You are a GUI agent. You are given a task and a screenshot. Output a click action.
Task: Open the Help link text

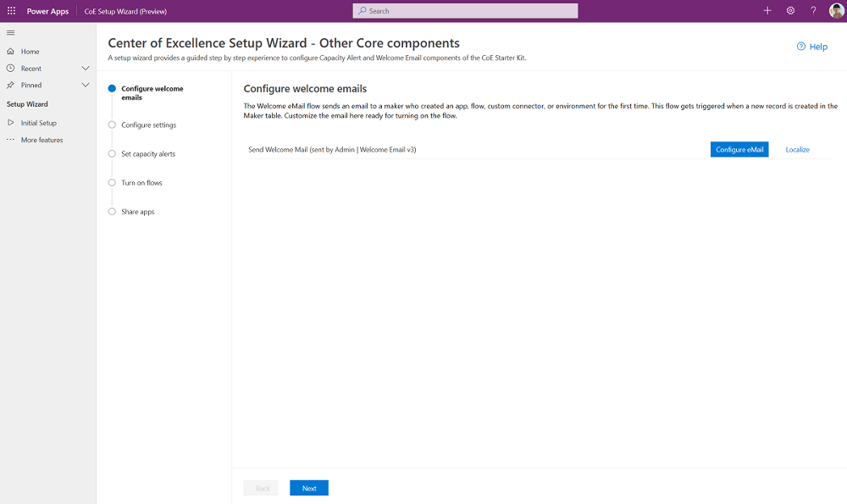(818, 47)
